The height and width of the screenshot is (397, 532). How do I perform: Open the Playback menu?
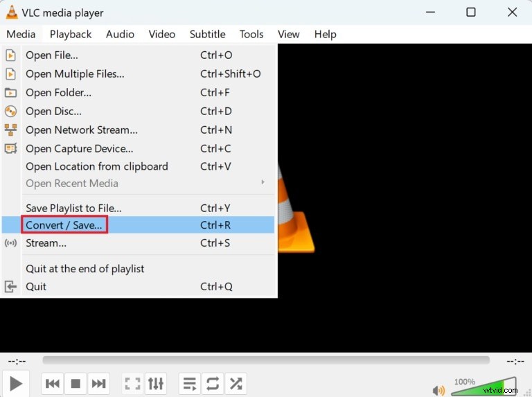pos(71,34)
